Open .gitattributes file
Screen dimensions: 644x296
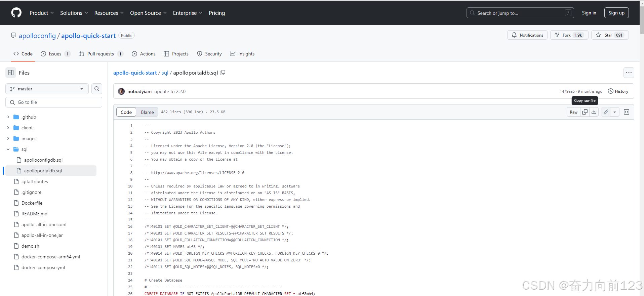pos(35,181)
